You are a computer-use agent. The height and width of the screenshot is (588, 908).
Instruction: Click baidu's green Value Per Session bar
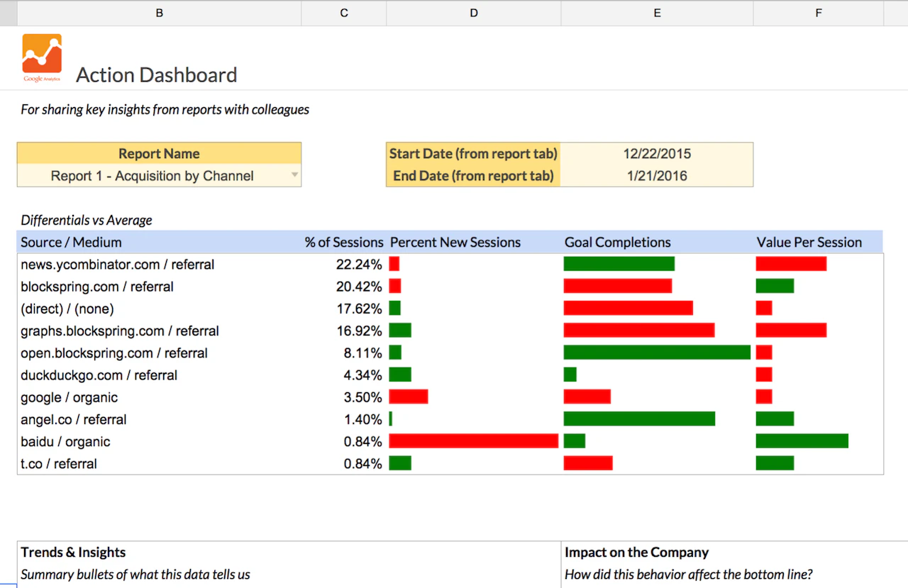pos(802,441)
